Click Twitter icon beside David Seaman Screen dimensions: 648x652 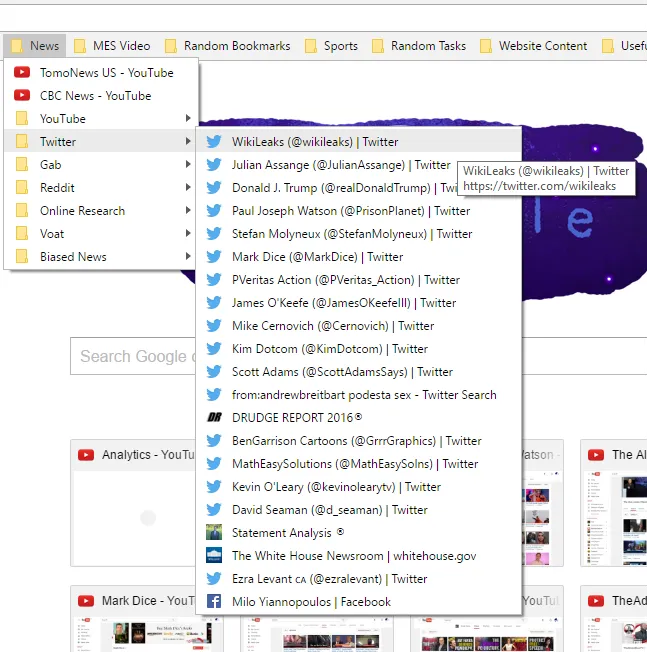coord(214,509)
